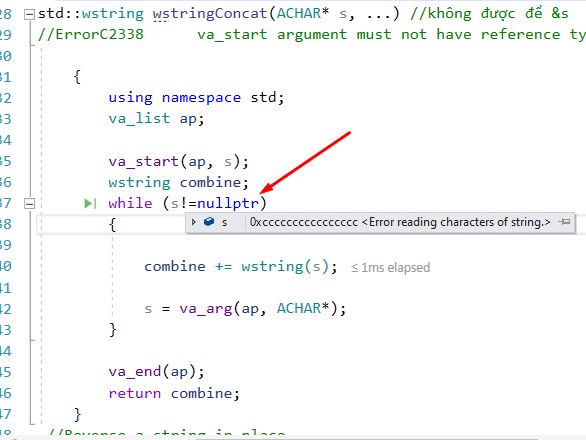The height and width of the screenshot is (440, 586).
Task: Click 'nullptr' in the while condition
Action: click(x=228, y=204)
